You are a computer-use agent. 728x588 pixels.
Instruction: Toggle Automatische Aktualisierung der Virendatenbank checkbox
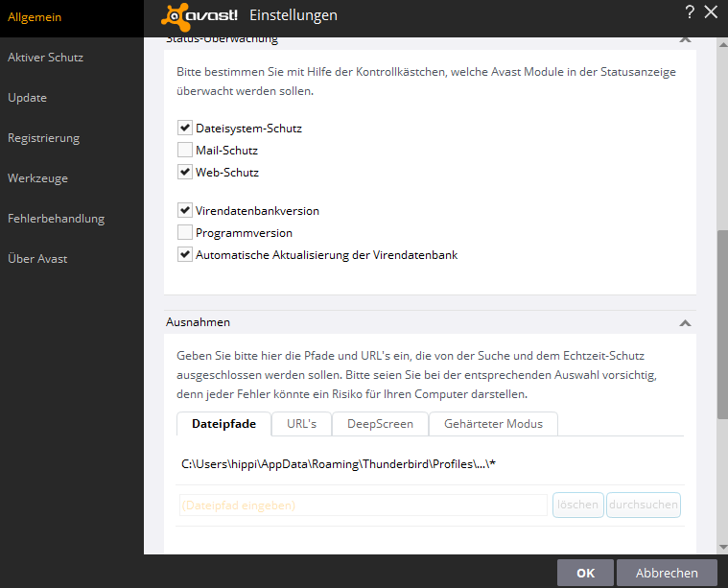[185, 255]
